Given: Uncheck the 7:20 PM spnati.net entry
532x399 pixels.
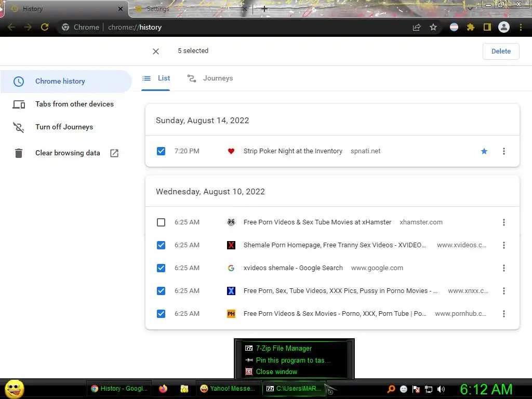Looking at the screenshot, I should [161, 151].
